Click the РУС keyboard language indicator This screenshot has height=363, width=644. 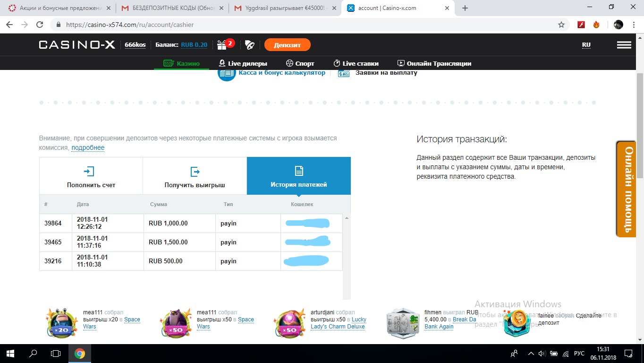pyautogui.click(x=579, y=354)
